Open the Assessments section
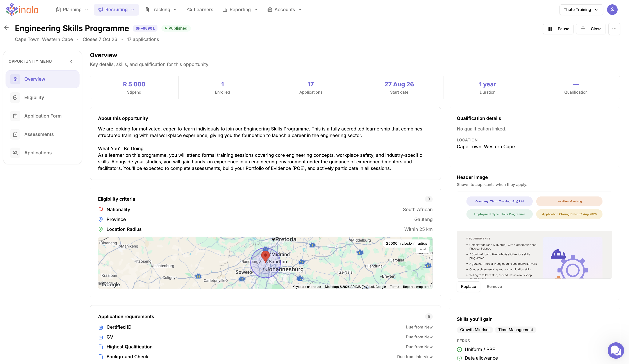Image resolution: width=629 pixels, height=364 pixels. pos(42,134)
